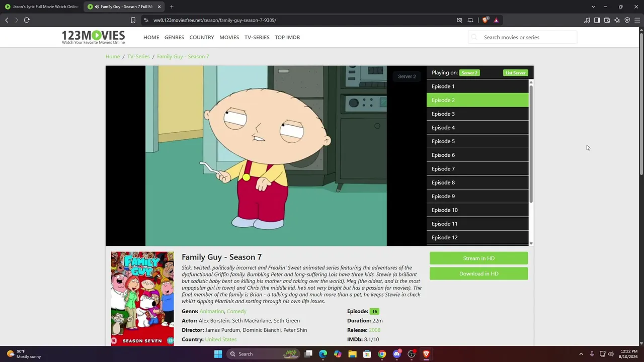Open the browser hamburger menu
The width and height of the screenshot is (644, 362).
637,20
